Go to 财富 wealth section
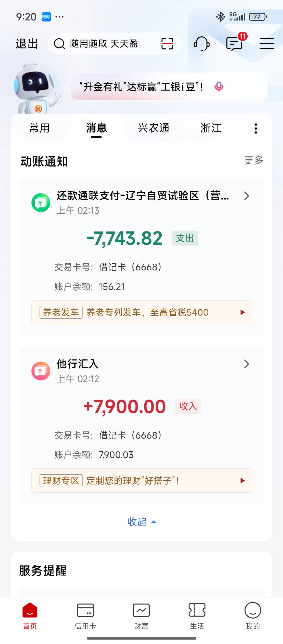This screenshot has height=644, width=283. point(141,615)
